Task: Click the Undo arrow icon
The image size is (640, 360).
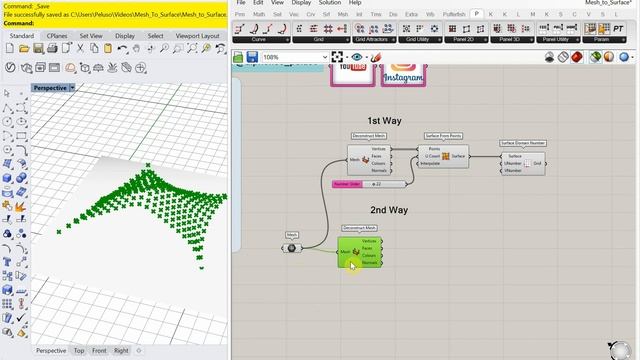Action: (x=122, y=49)
